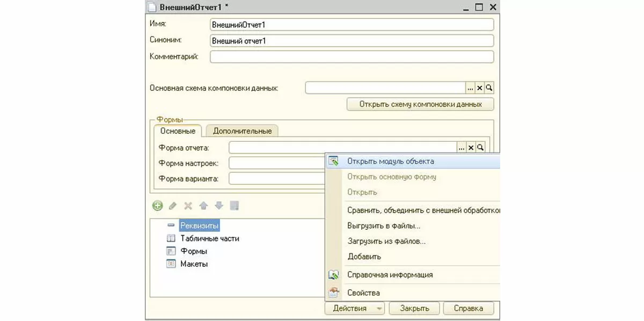Image resolution: width=644 pixels, height=321 pixels.
Task: Click the ellipsis select button for Форма отчета
Action: pyautogui.click(x=462, y=148)
